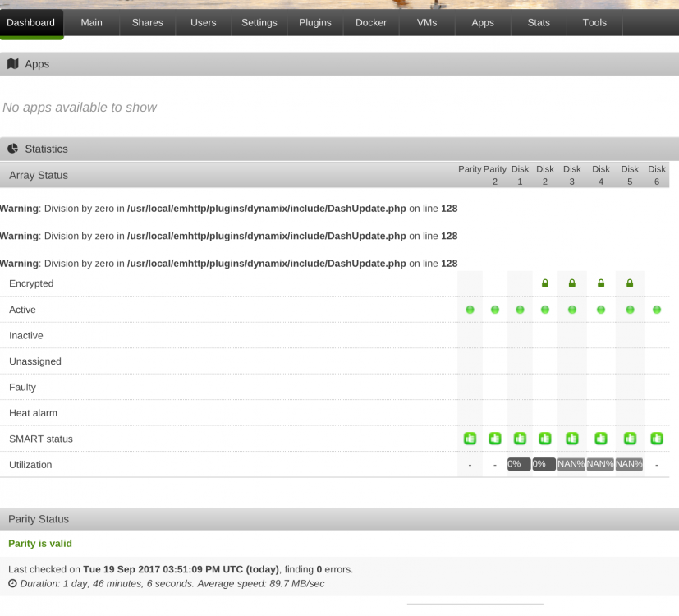This screenshot has width=679, height=616.
Task: Click the duration clock icon
Action: tap(12, 583)
